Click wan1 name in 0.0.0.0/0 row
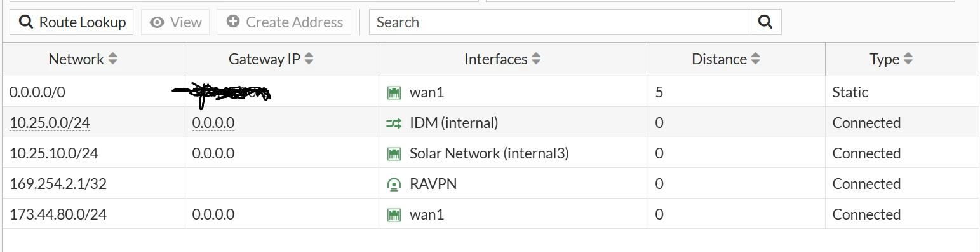 [x=427, y=92]
